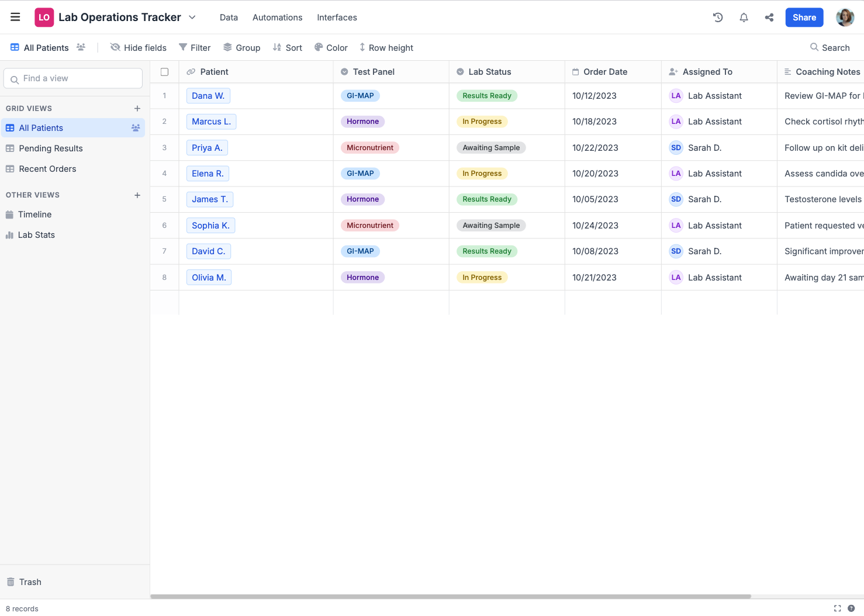Click the collaborators icon next to All Patients in toolbar
Screen dimensions: 864x616
[x=81, y=47]
